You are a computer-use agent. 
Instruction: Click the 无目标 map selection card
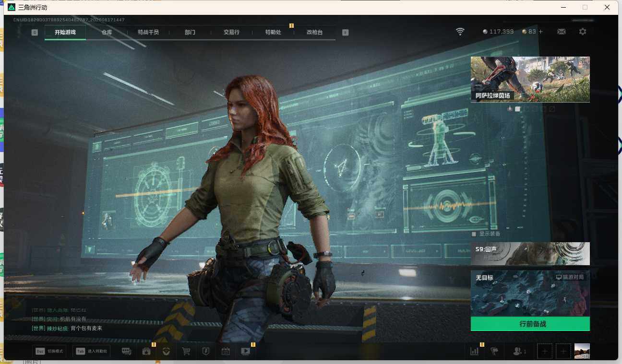[x=530, y=294]
